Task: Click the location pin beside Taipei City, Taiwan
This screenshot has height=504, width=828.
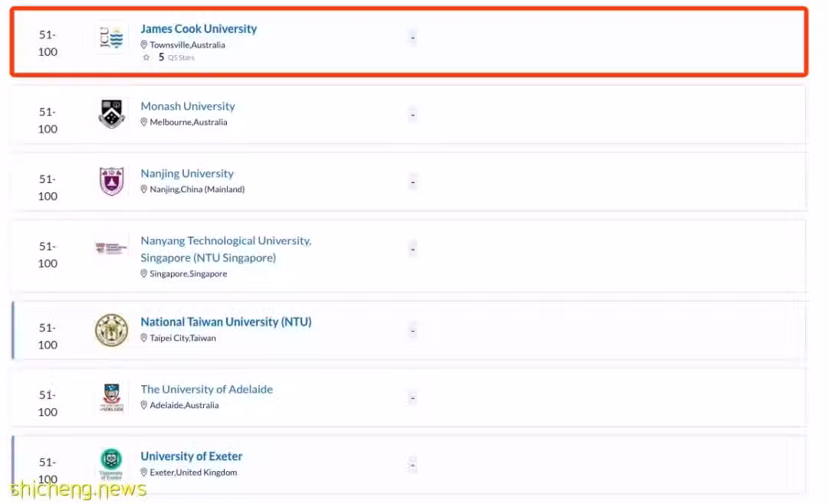Action: (143, 338)
